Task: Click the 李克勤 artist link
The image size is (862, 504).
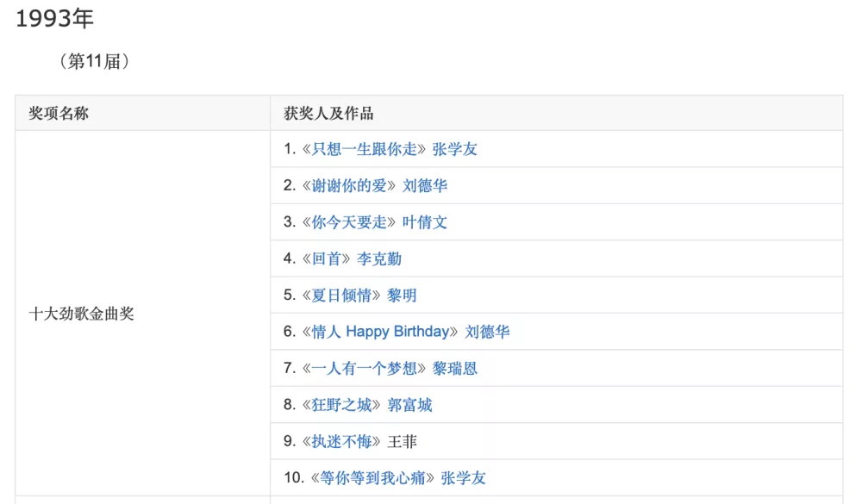Action: (x=379, y=258)
